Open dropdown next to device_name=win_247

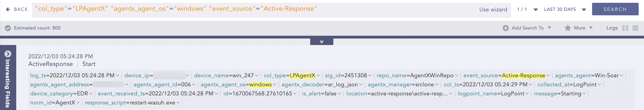(257, 75)
